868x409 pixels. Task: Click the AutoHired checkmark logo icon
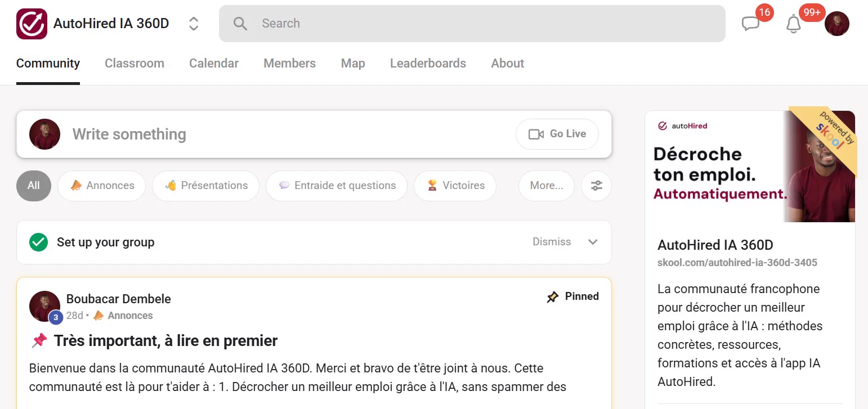tap(32, 24)
